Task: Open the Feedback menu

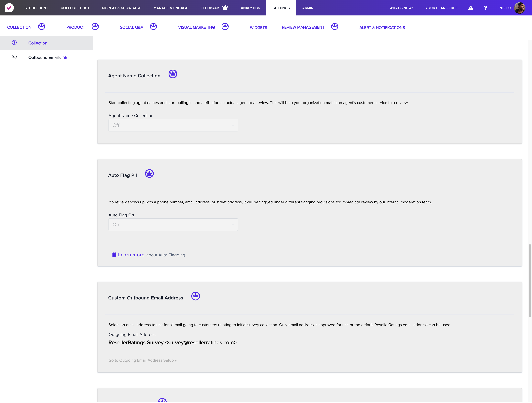Action: tap(210, 8)
